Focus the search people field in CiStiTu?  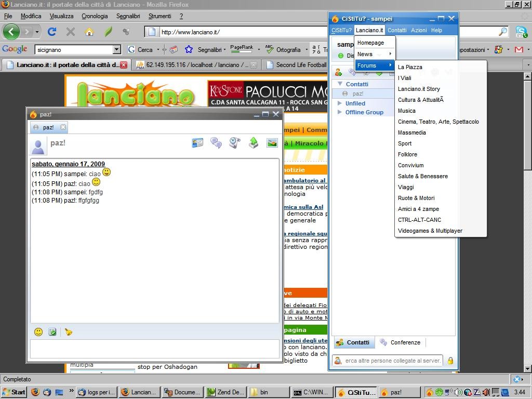(x=393, y=361)
